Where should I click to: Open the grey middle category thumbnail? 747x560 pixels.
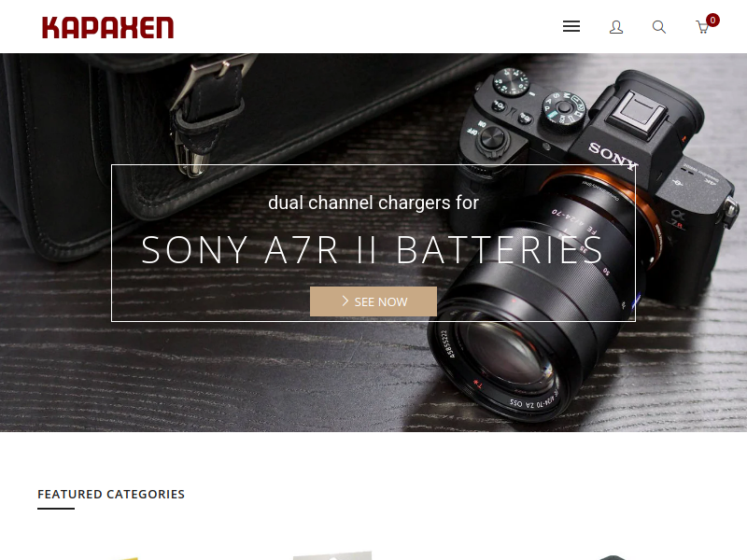332,555
